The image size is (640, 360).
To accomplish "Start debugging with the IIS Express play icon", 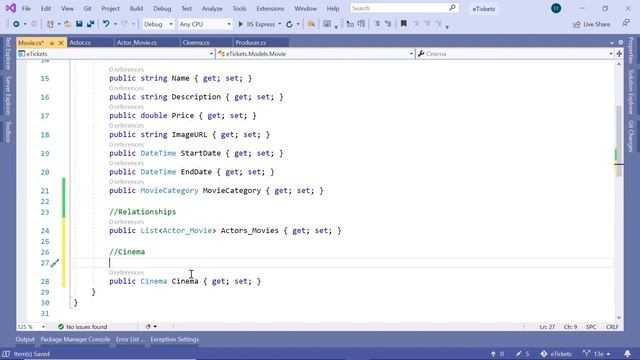I will pos(240,24).
